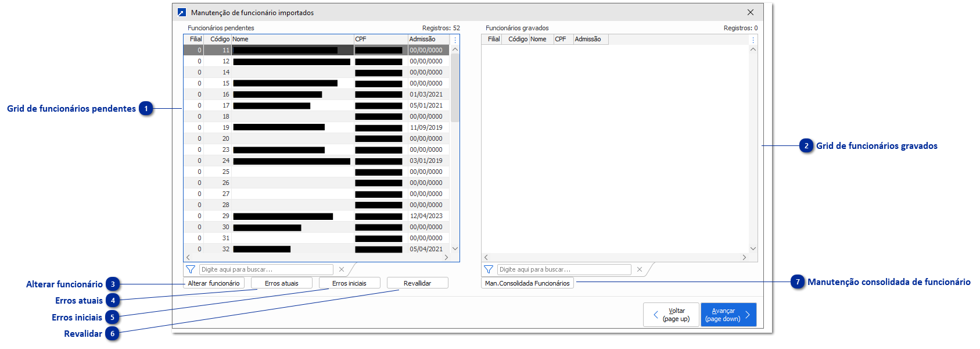Image resolution: width=980 pixels, height=349 pixels.
Task: Select row with admissão 05/04/2021
Action: point(317,249)
